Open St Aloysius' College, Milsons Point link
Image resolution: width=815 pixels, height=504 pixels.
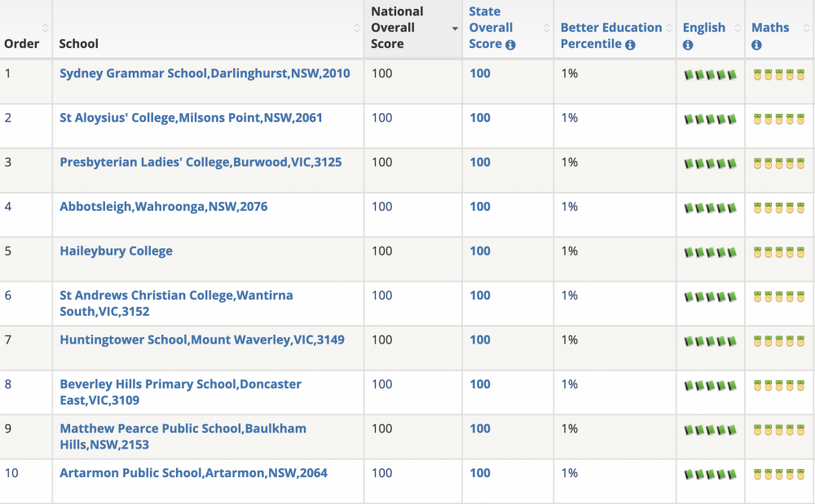click(191, 118)
